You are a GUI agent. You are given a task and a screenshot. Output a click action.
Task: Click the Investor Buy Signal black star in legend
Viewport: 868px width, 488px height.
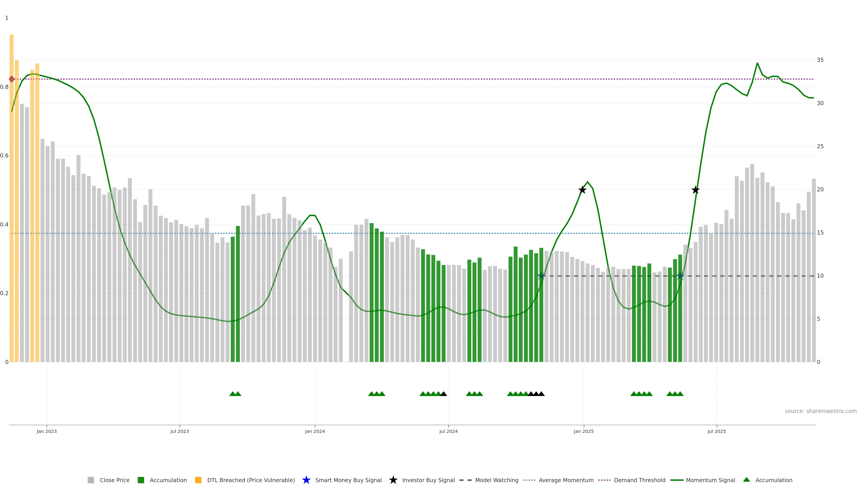click(x=393, y=480)
